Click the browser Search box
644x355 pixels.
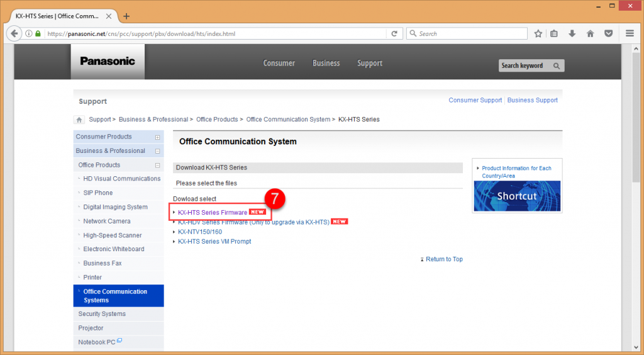coord(467,34)
